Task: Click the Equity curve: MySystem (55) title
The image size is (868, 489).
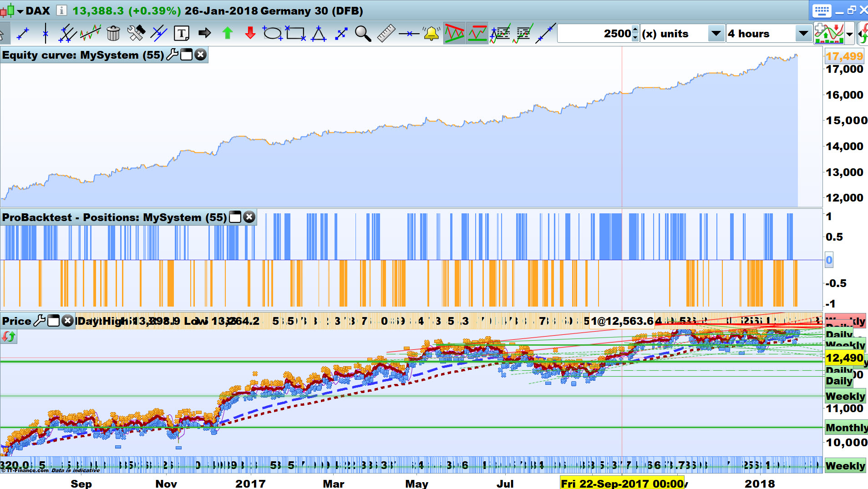Action: 83,55
